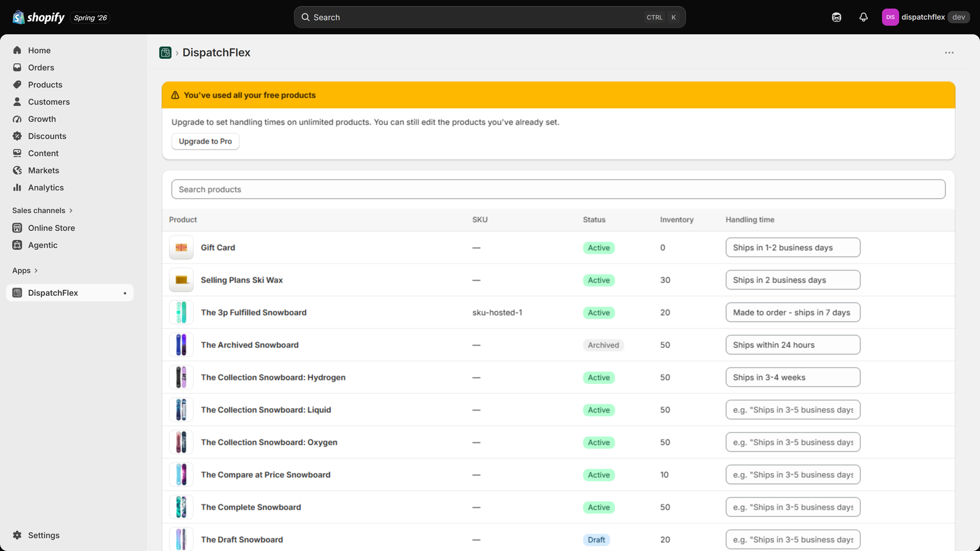Select Analytics in the sidebar
The width and height of the screenshot is (980, 551).
point(70,187)
